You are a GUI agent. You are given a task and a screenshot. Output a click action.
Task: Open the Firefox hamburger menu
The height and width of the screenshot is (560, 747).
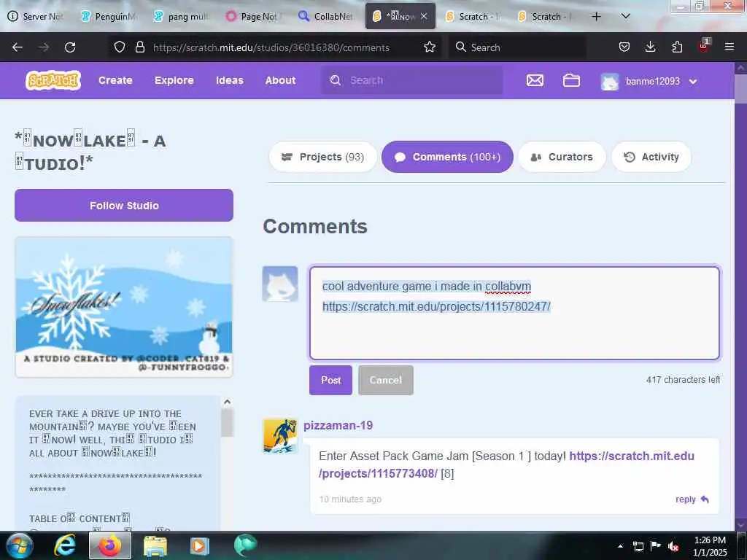point(729,47)
